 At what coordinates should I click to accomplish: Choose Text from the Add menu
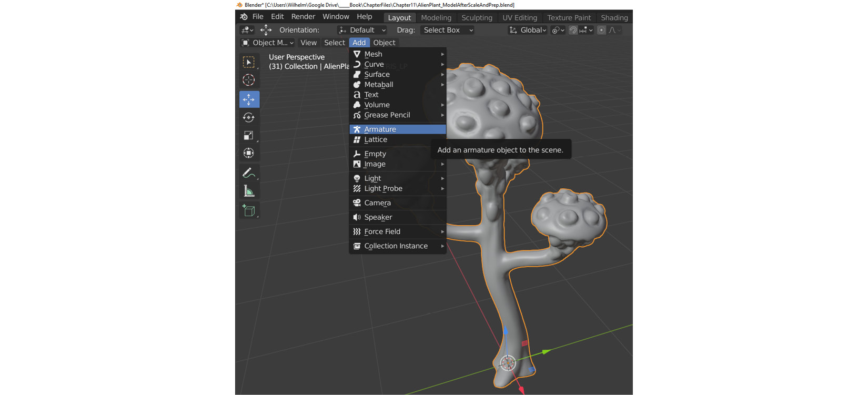[398, 95]
